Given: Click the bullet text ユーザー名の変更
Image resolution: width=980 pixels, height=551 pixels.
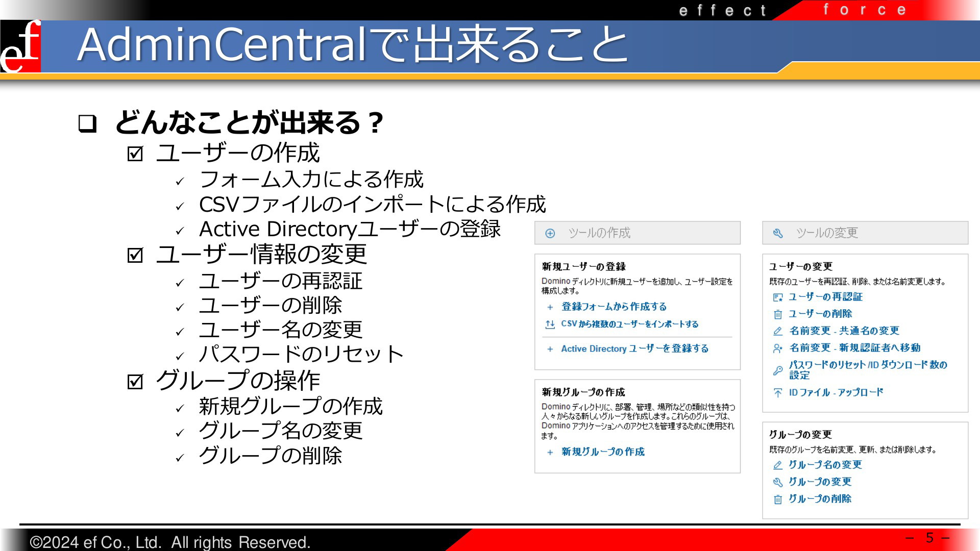Looking at the screenshot, I should pos(281,330).
